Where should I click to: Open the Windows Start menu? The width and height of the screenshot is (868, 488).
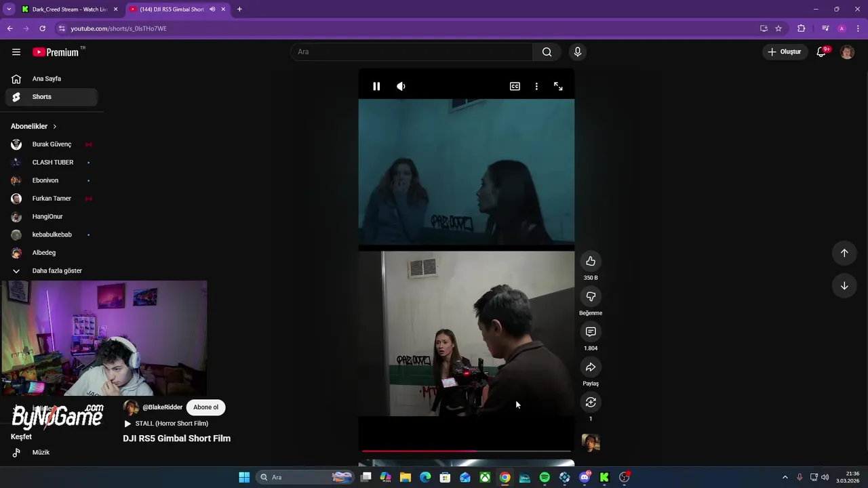[244, 477]
